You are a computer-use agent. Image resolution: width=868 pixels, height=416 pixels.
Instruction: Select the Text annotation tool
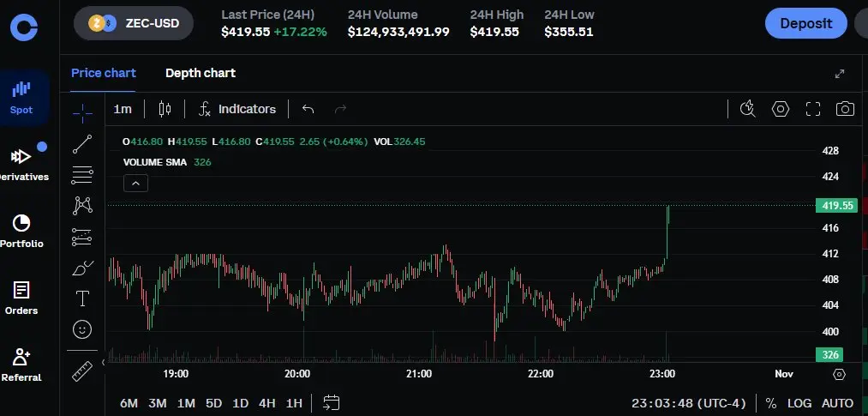tap(82, 298)
